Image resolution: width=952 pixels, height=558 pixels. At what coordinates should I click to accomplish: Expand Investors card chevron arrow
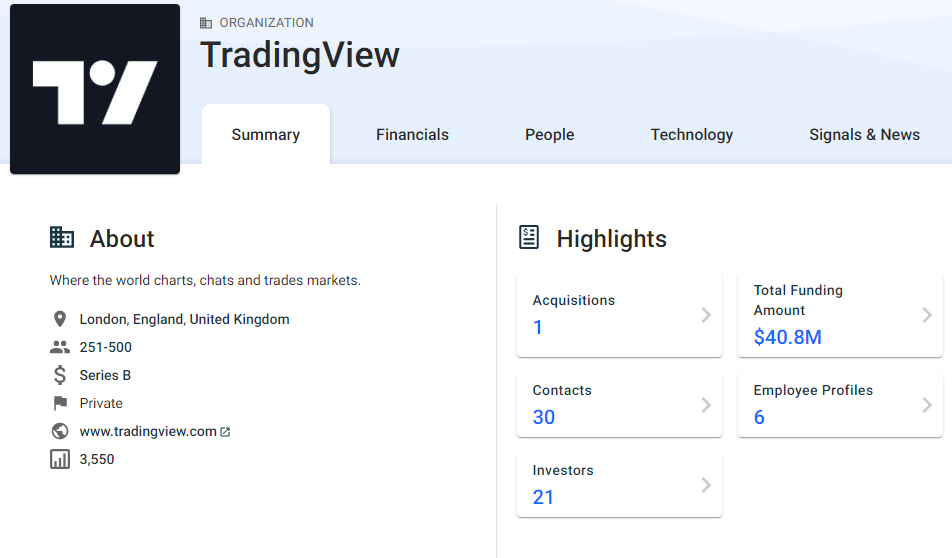click(706, 485)
